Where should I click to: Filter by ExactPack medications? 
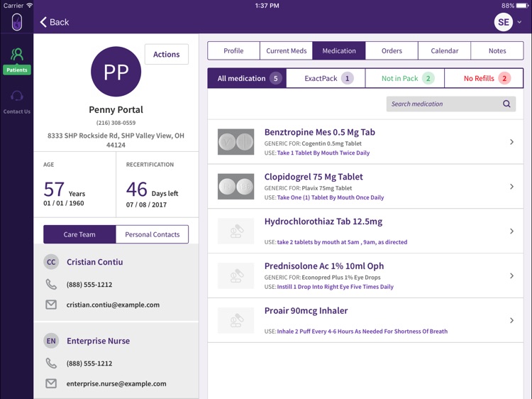pos(326,78)
